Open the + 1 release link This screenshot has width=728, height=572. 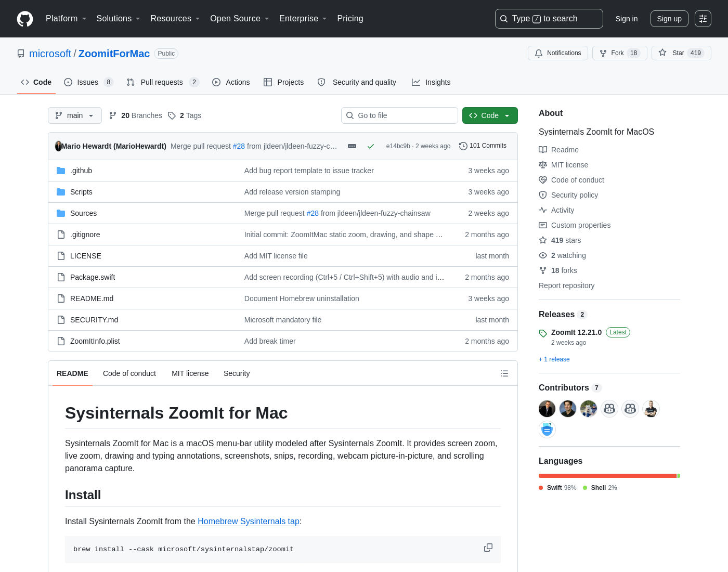tap(554, 359)
